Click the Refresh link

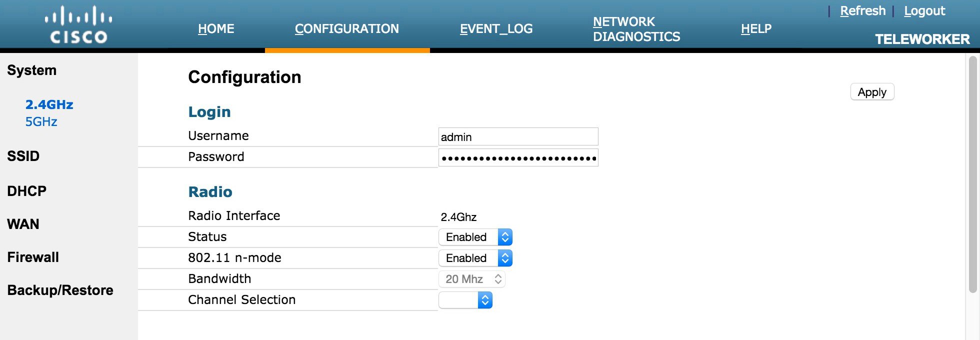862,11
